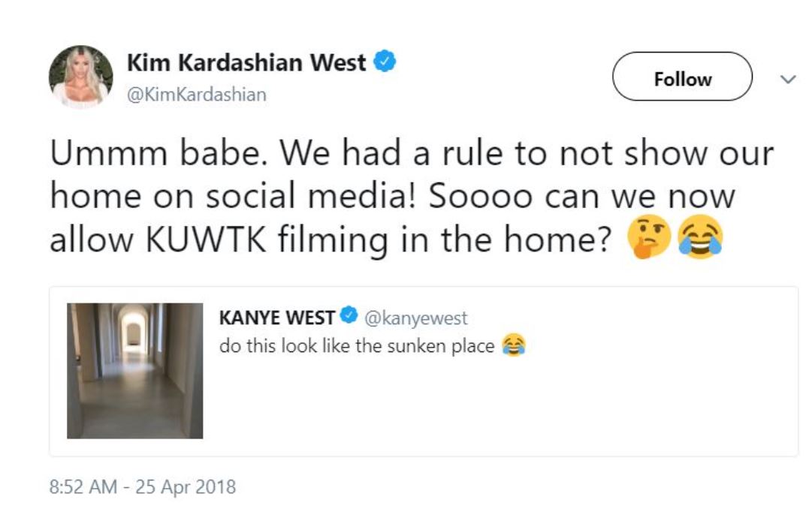
Task: Click Kim Kardashian West's profile avatar
Action: (80, 77)
